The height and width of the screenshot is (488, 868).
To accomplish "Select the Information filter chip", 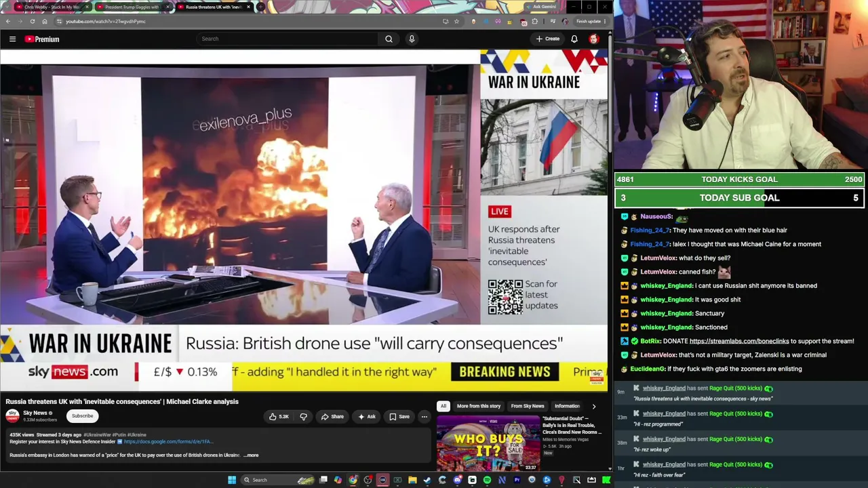I will click(x=567, y=406).
